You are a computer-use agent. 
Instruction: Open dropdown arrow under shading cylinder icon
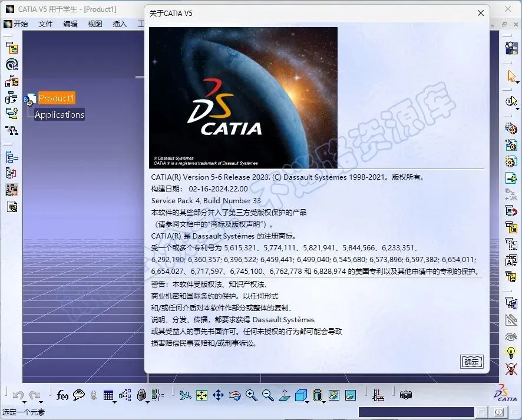click(x=323, y=402)
